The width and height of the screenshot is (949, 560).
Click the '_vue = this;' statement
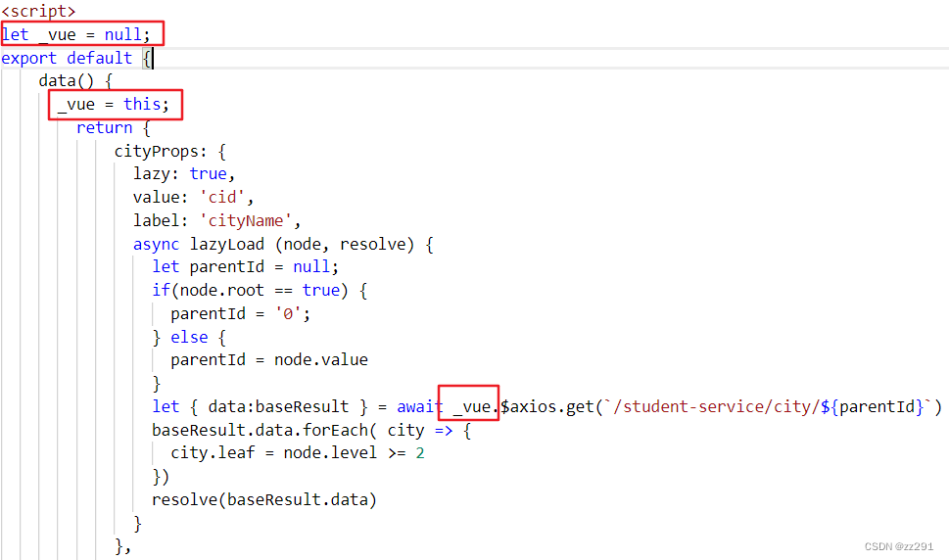(114, 104)
